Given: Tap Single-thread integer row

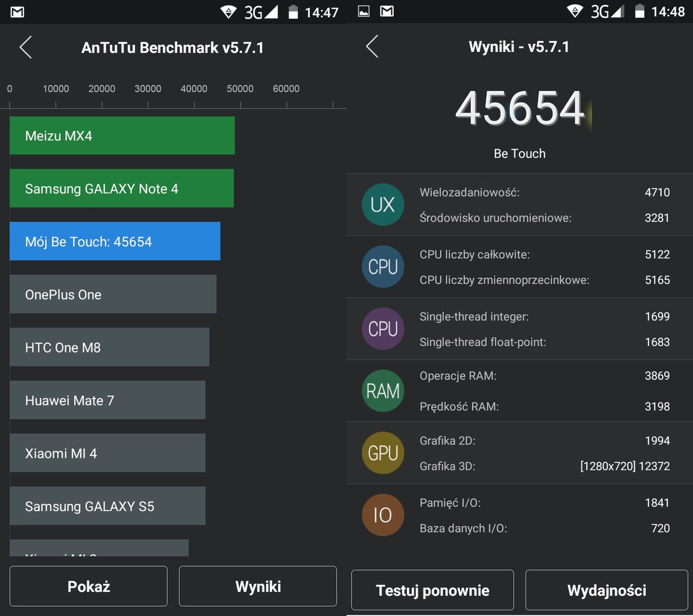Looking at the screenshot, I should tap(545, 317).
